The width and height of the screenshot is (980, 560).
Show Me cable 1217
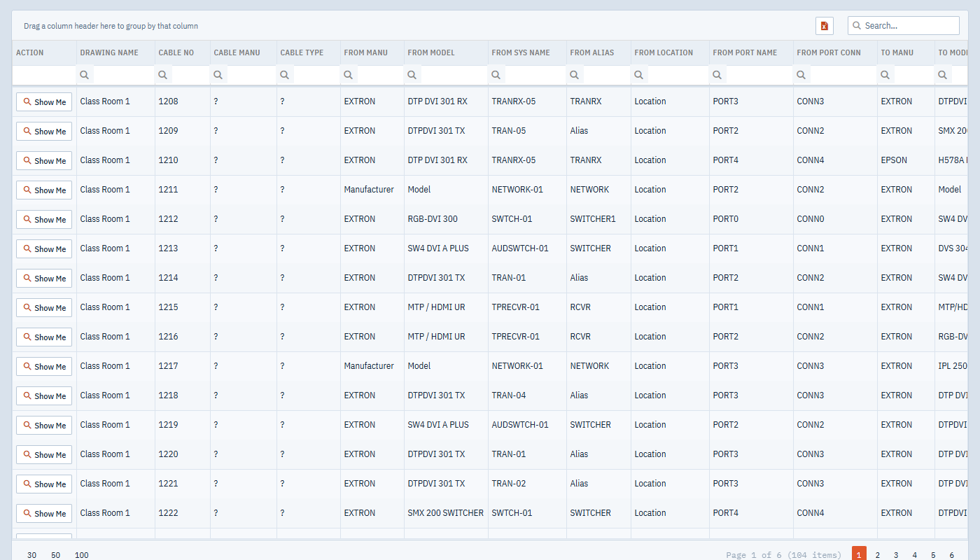pos(44,367)
